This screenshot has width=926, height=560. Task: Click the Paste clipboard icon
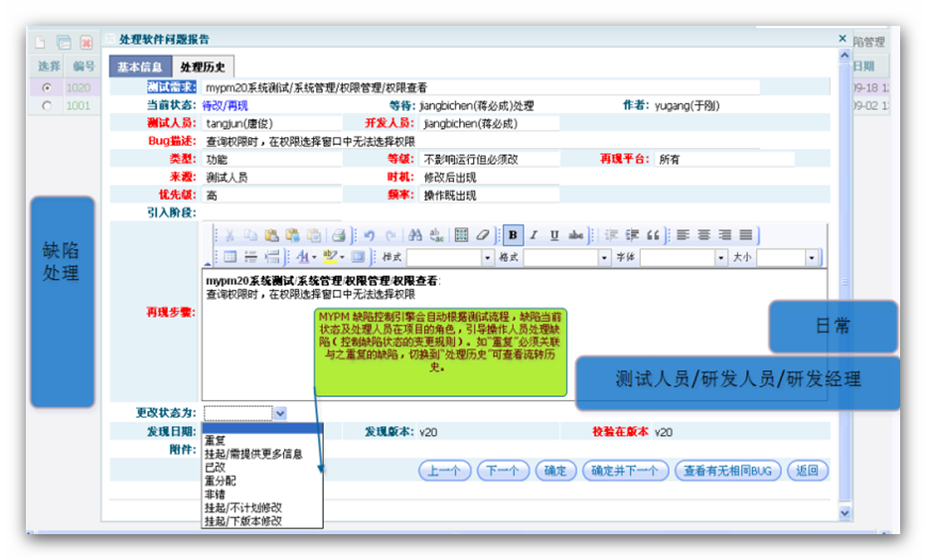click(x=271, y=235)
